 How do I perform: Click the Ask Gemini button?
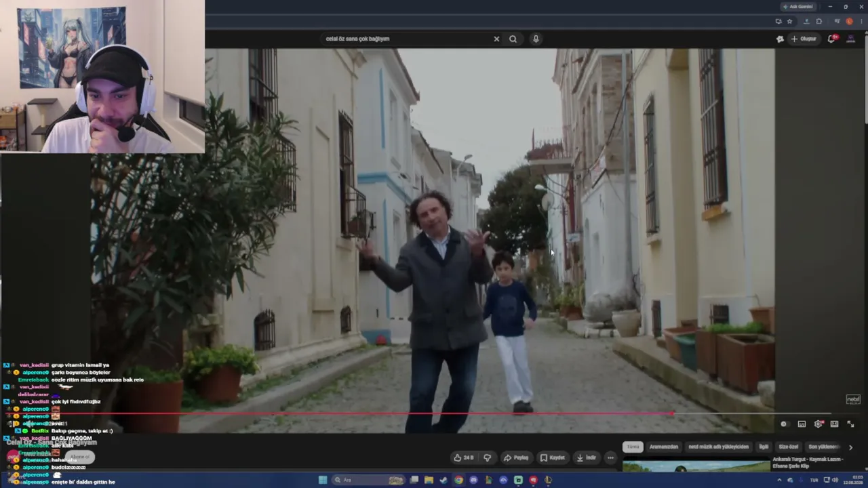point(798,7)
